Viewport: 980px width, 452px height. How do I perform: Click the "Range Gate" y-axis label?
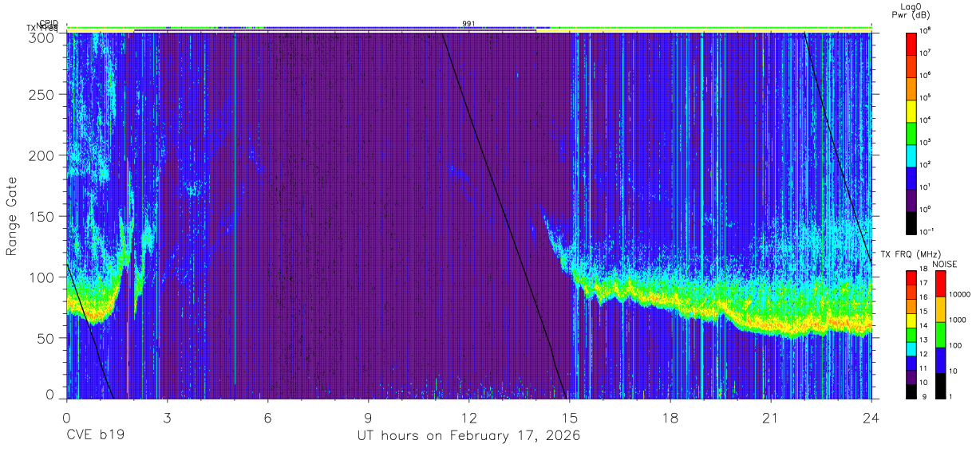(x=12, y=216)
